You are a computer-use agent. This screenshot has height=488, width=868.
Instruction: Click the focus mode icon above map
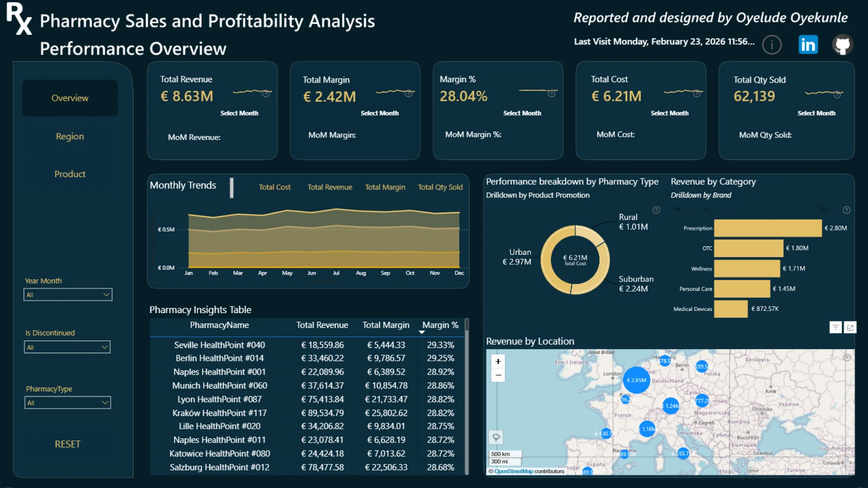[850, 328]
